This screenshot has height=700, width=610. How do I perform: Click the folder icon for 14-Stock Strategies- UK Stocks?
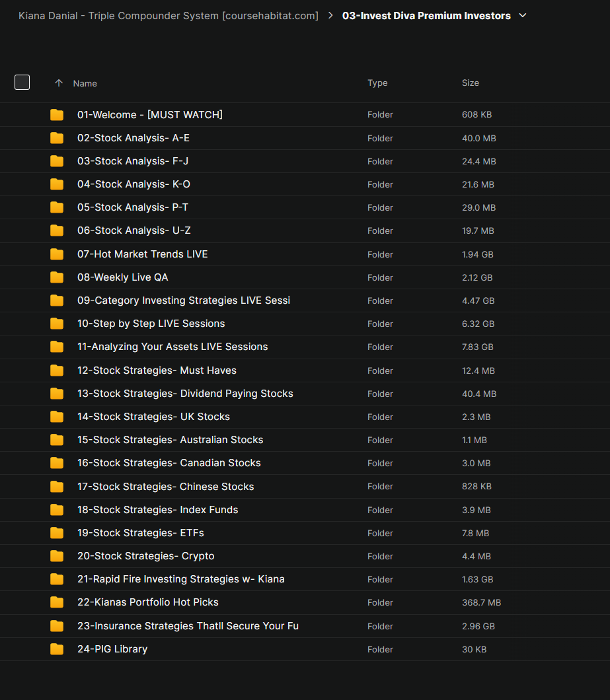[x=57, y=417]
